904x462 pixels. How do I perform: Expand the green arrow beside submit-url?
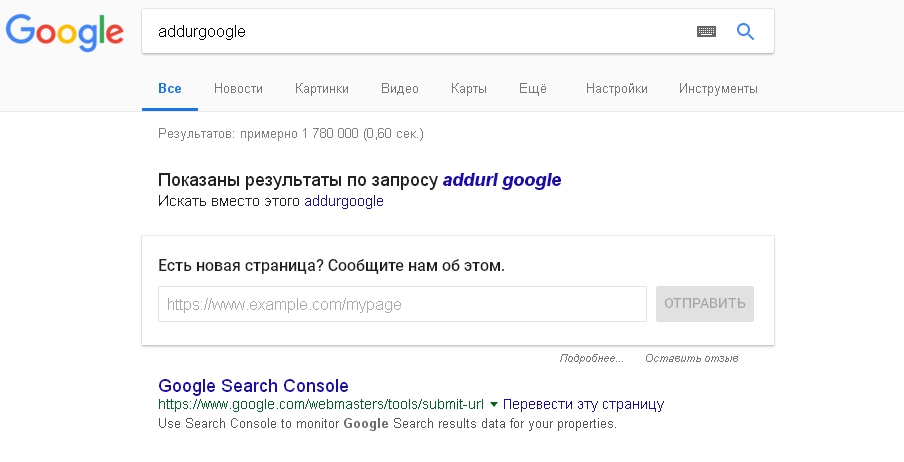click(494, 405)
